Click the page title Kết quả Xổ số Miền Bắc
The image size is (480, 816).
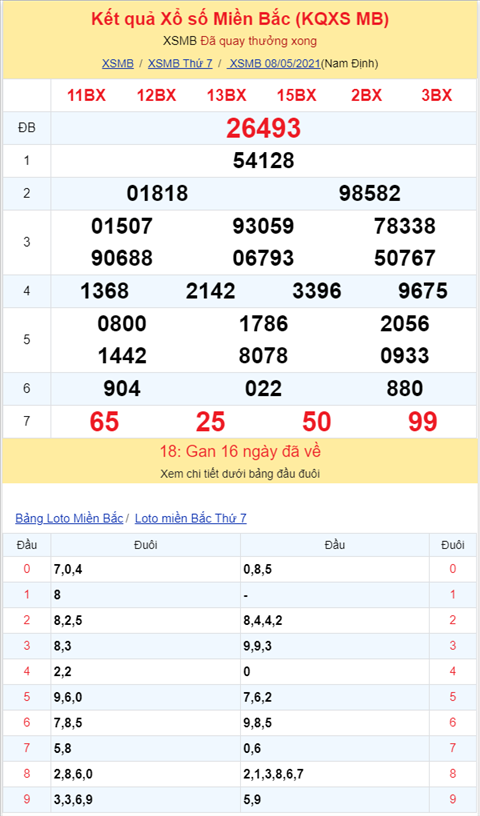point(240,19)
